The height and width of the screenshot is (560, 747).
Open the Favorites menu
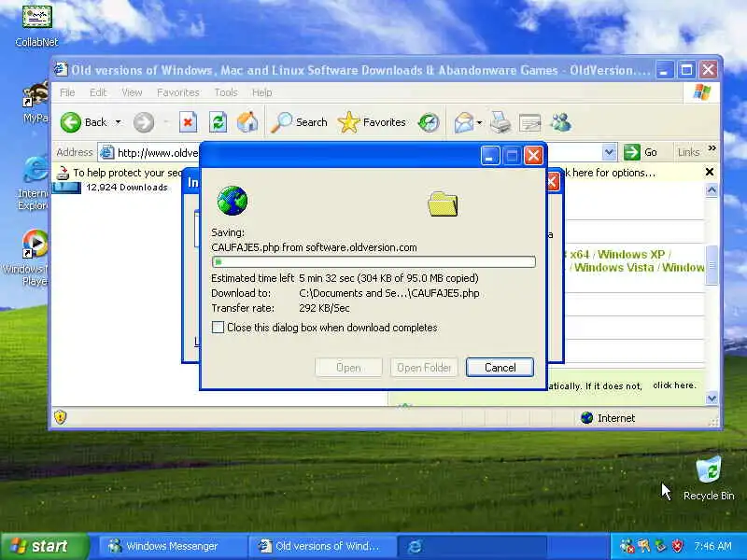(178, 92)
